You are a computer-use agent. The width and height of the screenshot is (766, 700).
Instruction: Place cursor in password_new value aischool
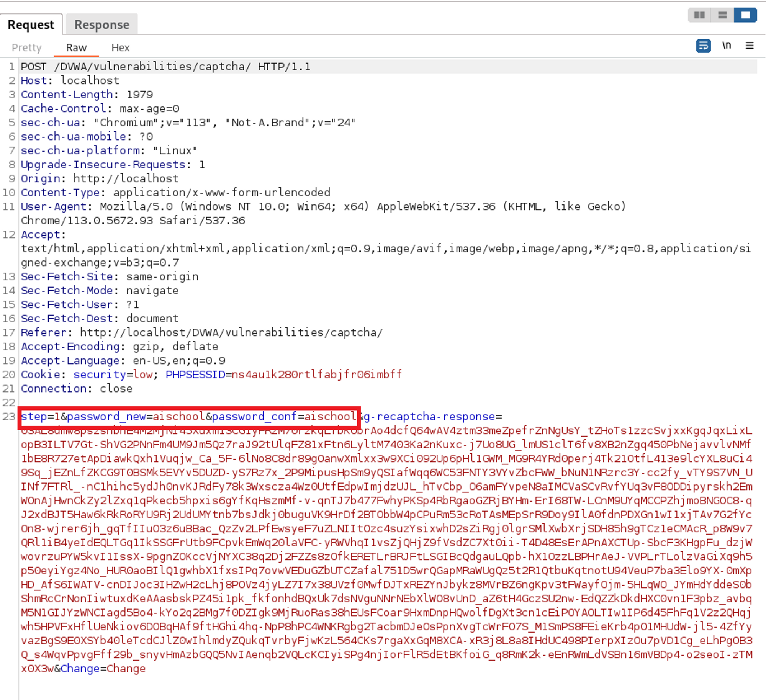point(178,416)
